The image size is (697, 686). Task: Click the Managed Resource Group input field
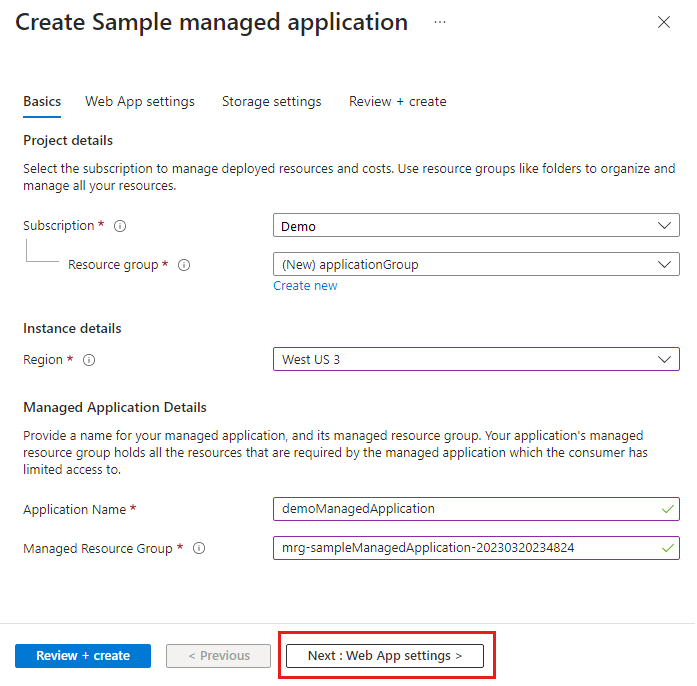pos(465,548)
